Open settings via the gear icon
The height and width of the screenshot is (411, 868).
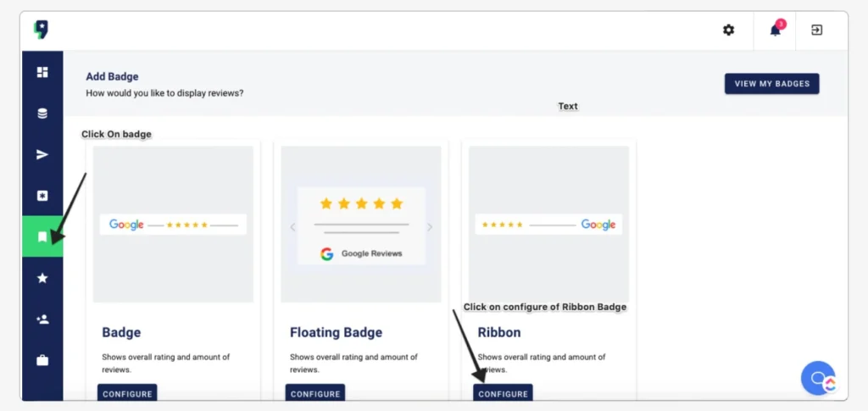click(x=728, y=30)
